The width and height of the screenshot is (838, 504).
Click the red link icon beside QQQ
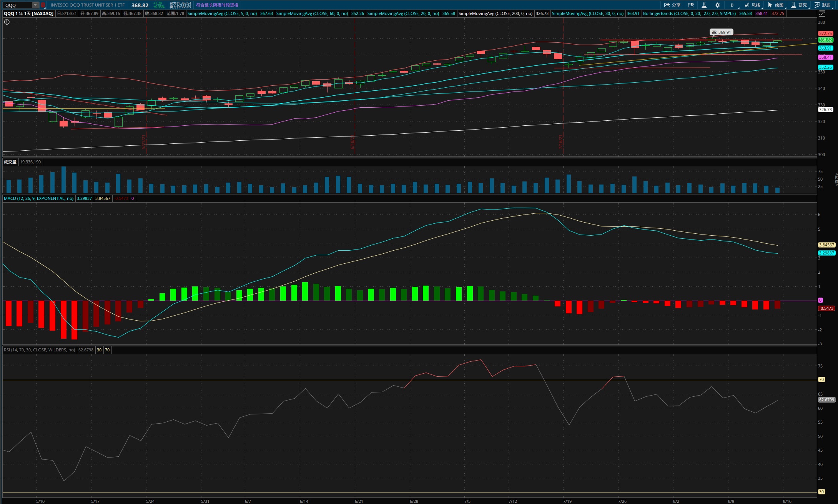[43, 5]
